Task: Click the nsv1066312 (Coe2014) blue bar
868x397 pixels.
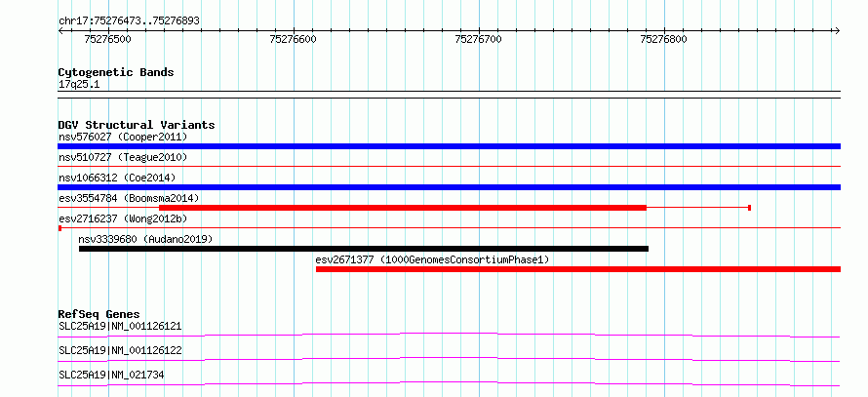Action: click(x=449, y=187)
